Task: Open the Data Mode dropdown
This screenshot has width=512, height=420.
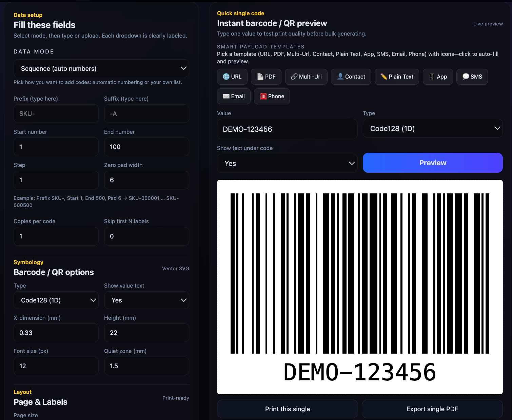Action: pos(101,68)
